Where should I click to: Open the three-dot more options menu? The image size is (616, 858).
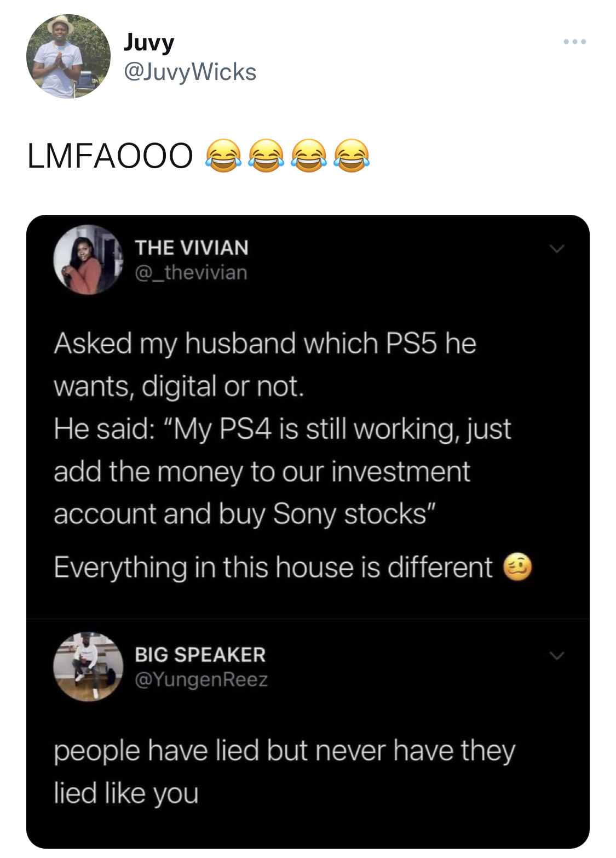pyautogui.click(x=574, y=42)
